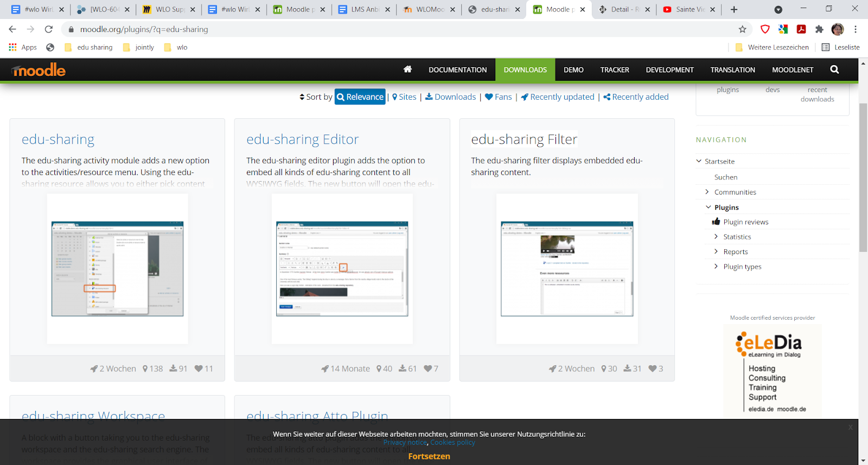The image size is (868, 465).
Task: Open the Chrome profile avatar
Action: (838, 29)
